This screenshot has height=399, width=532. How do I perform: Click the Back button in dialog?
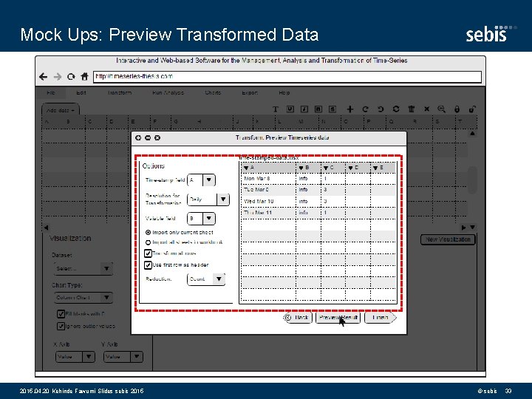[x=298, y=318]
